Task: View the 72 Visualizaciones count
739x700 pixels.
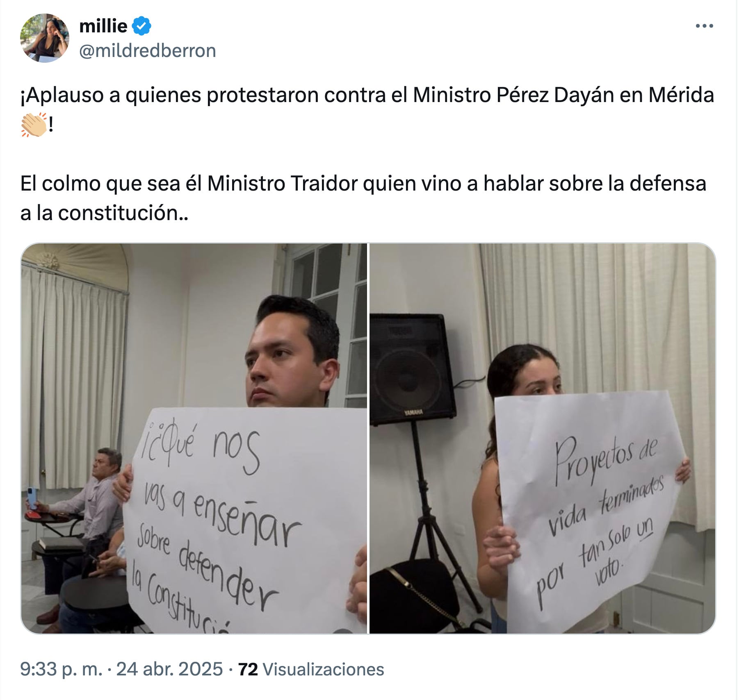Action: click(x=311, y=670)
